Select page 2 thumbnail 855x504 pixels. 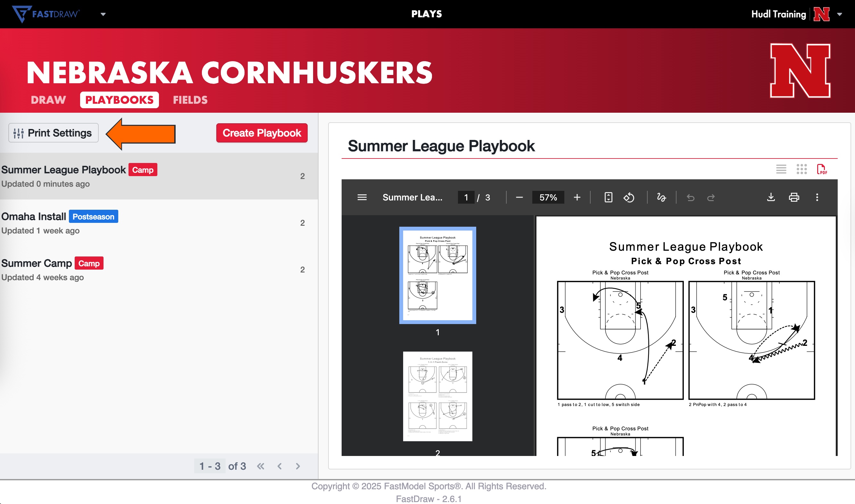(438, 396)
